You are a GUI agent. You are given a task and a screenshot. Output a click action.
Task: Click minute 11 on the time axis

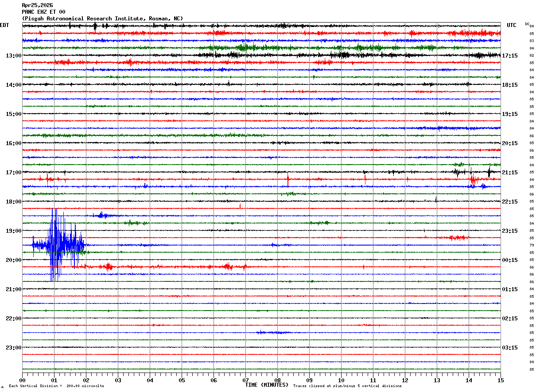[373, 380]
